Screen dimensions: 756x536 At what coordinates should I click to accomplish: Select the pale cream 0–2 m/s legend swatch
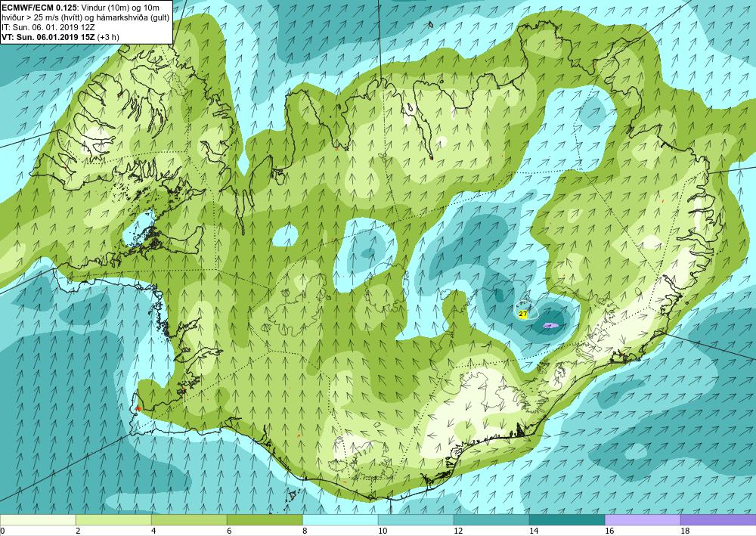pyautogui.click(x=38, y=519)
